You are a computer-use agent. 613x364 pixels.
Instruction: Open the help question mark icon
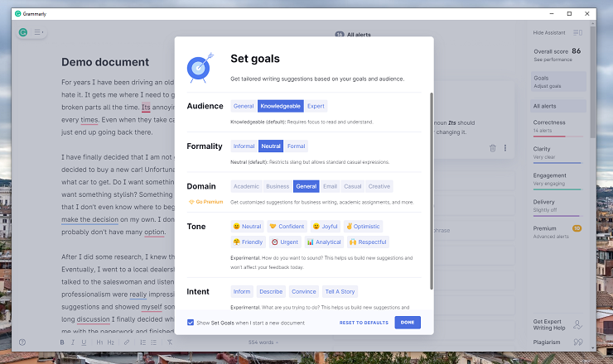coord(22,342)
